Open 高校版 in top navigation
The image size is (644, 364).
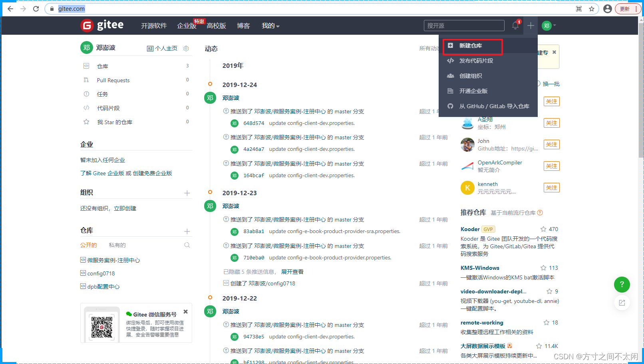click(217, 26)
